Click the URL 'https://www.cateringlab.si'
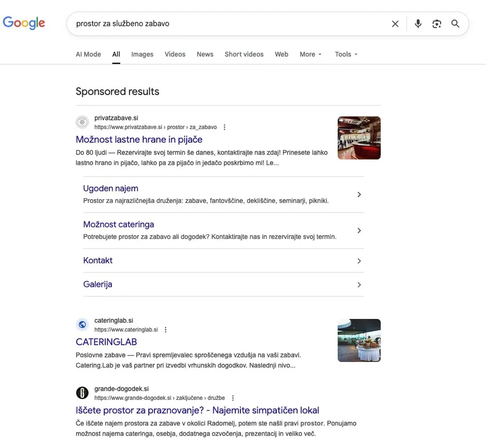Image resolution: width=486 pixels, height=448 pixels. point(126,330)
